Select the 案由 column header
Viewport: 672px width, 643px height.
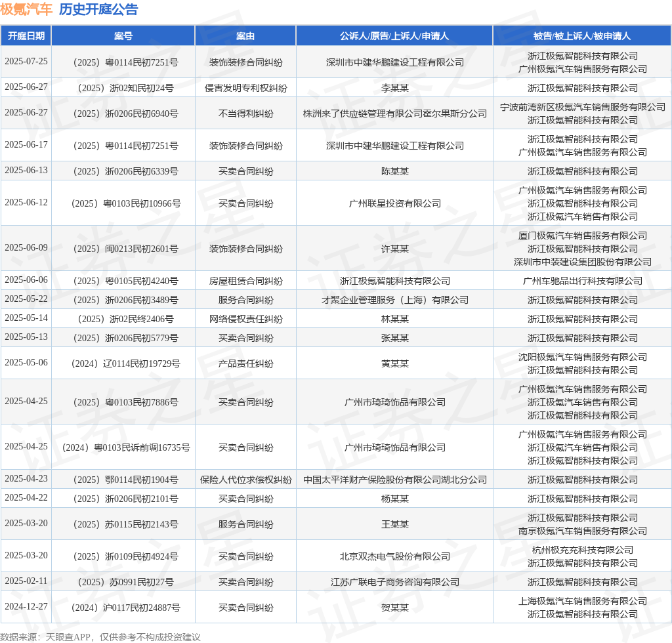(x=245, y=36)
